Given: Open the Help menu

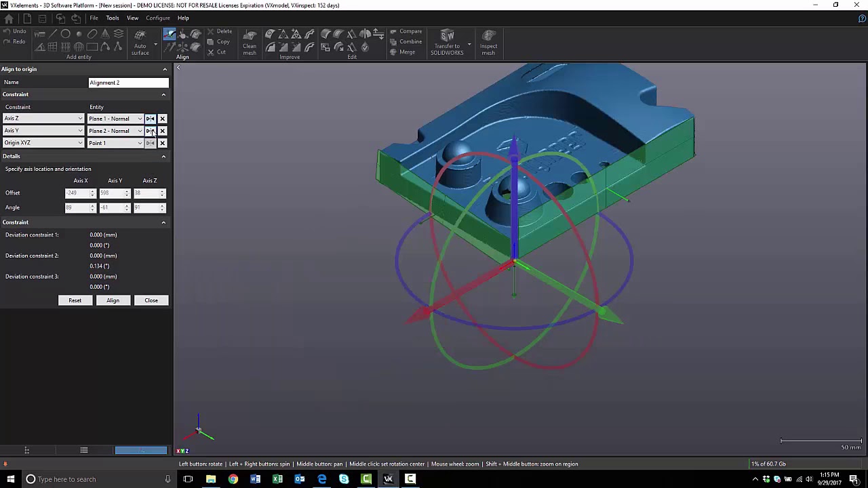Looking at the screenshot, I should [x=183, y=18].
